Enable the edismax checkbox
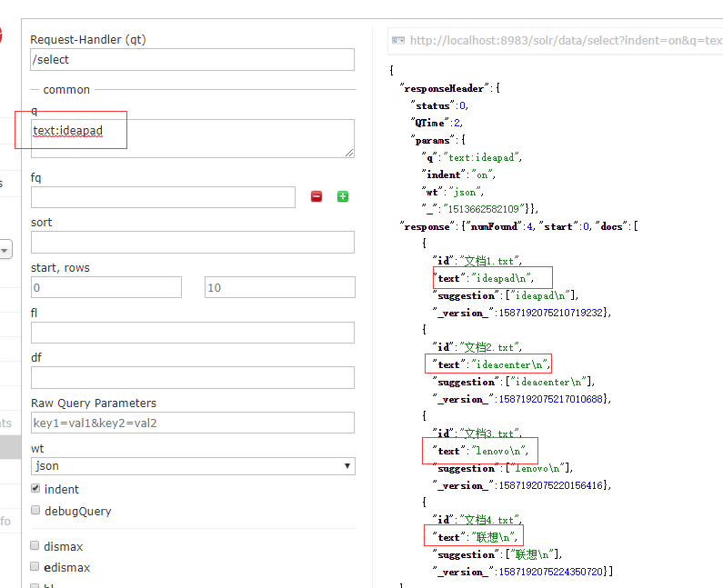 35,566
